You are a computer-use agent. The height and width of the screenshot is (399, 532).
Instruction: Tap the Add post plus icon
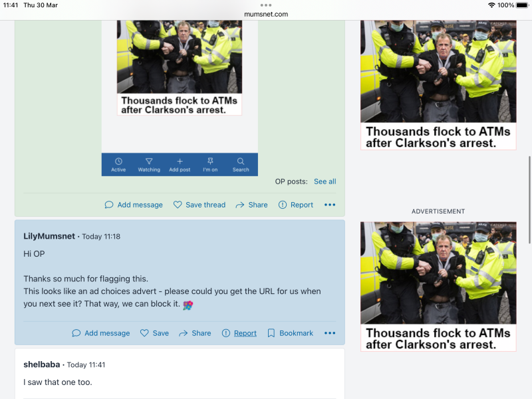coord(180,162)
